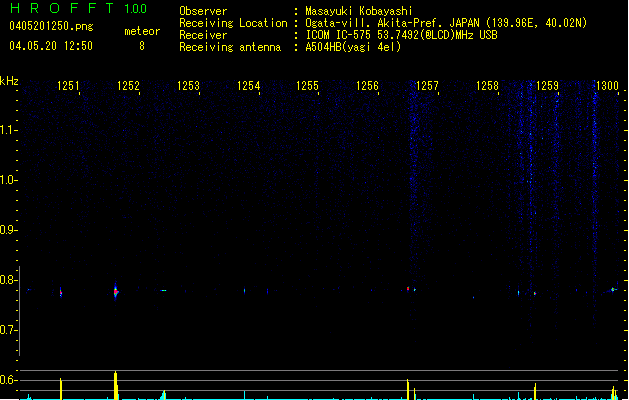
Task: Click the strong meteor echo just before 1252
Action: pyautogui.click(x=116, y=292)
